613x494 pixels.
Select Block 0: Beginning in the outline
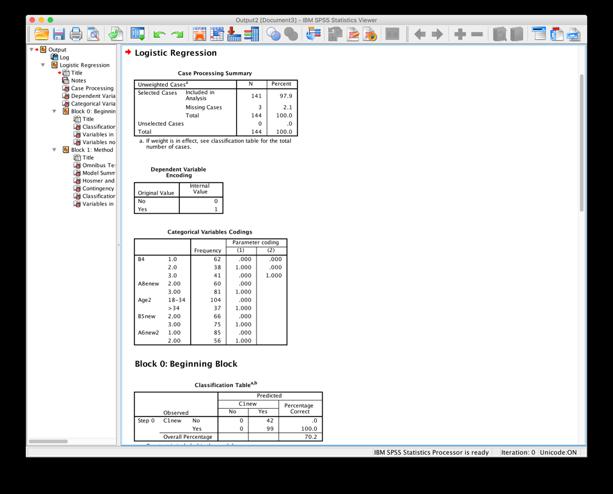pyautogui.click(x=93, y=111)
